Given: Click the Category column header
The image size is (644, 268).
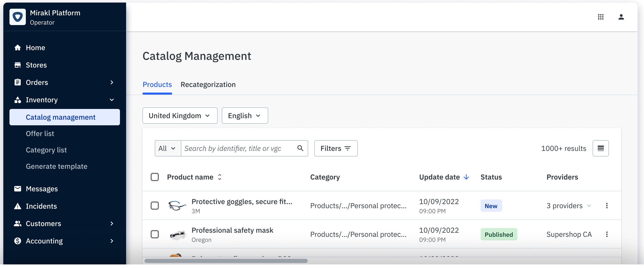Looking at the screenshot, I should point(325,177).
